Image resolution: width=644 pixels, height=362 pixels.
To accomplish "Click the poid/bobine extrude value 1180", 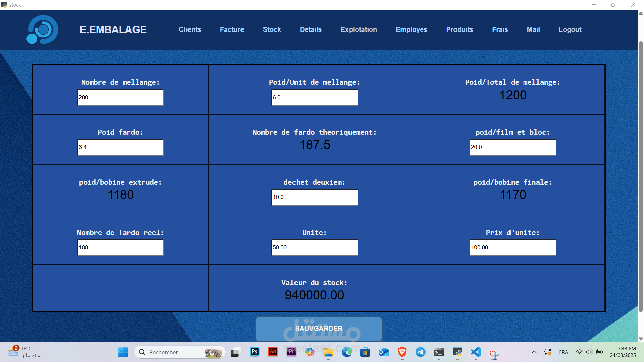I will click(x=120, y=195).
